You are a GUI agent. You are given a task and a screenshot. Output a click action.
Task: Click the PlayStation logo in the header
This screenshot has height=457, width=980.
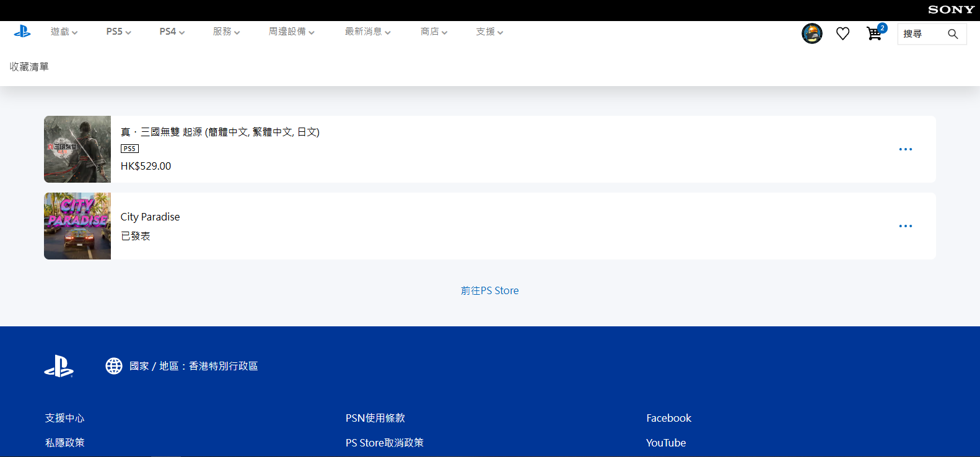(22, 32)
